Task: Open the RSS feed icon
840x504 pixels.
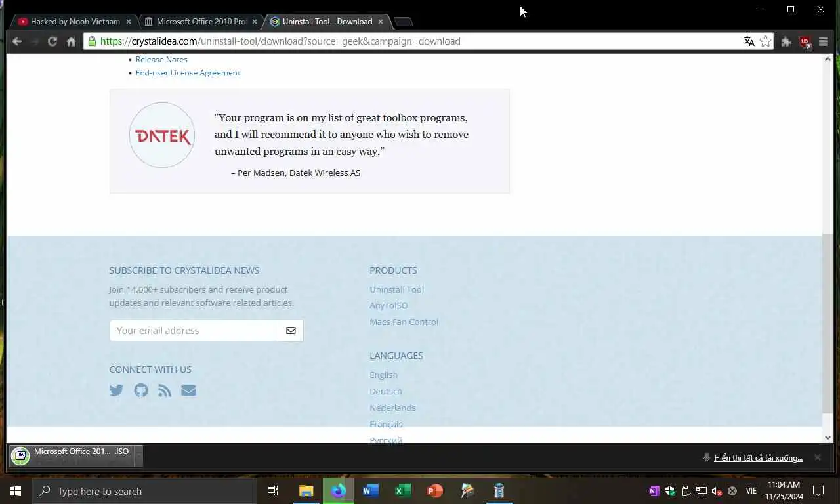Action: [165, 390]
